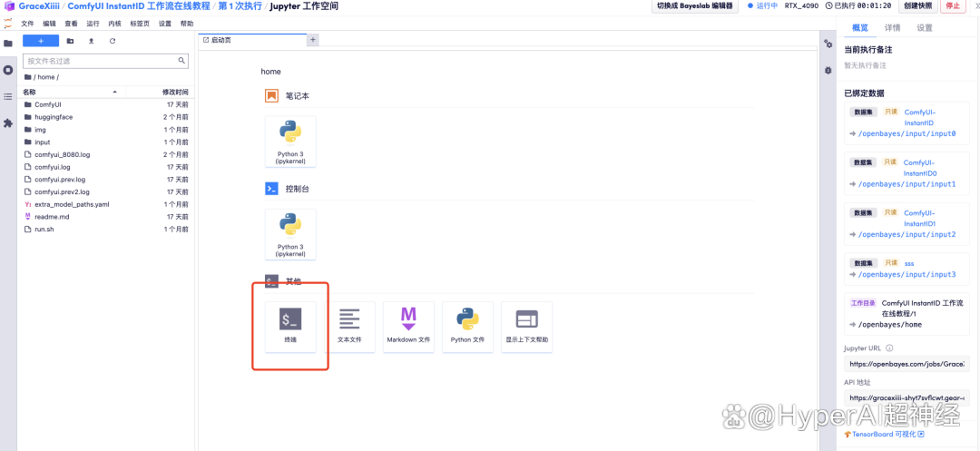Open the 查看 menu
Viewport: 980px width, 451px height.
click(72, 24)
